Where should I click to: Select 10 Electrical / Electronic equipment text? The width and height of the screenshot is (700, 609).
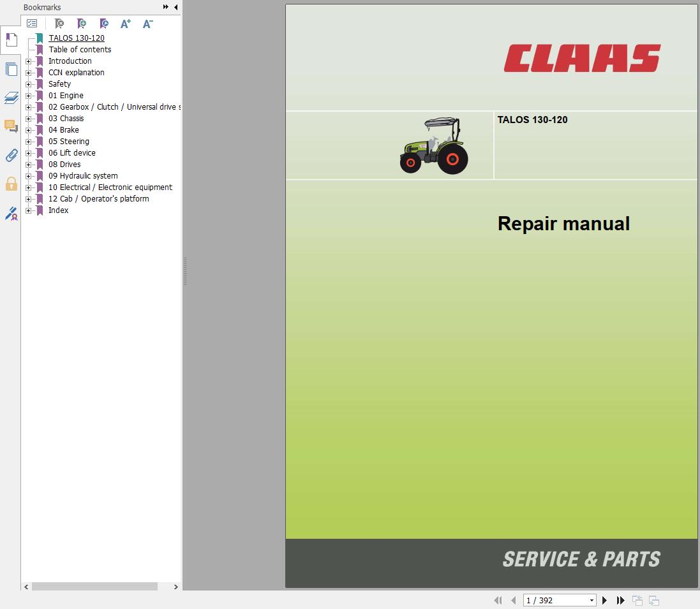pyautogui.click(x=110, y=187)
